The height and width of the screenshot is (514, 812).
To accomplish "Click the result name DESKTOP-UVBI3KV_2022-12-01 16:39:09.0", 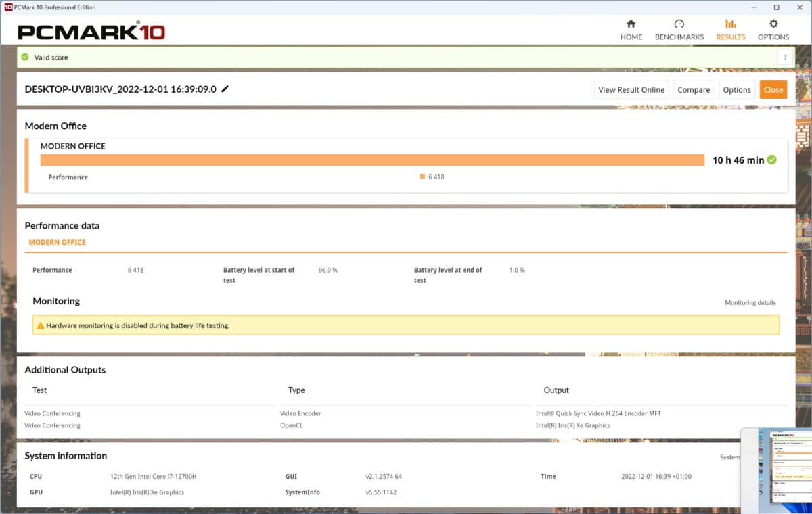I will click(120, 89).
